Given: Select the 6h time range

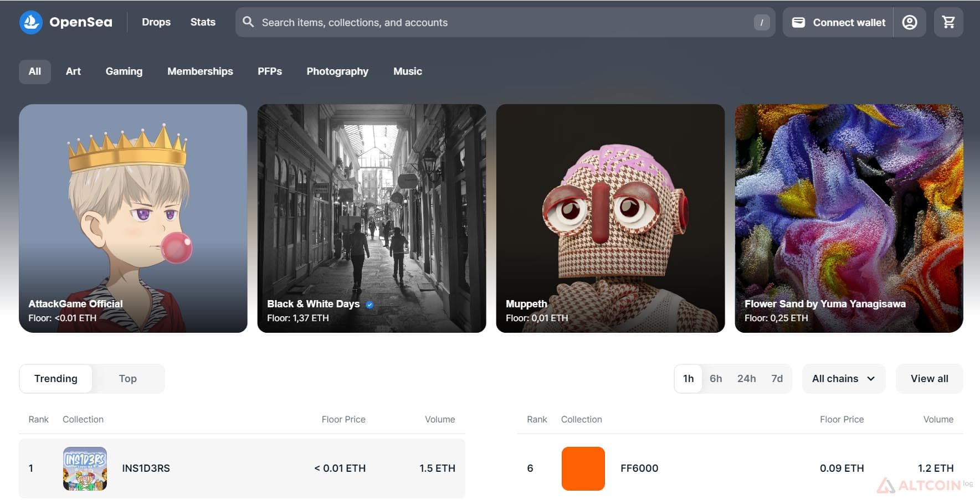Looking at the screenshot, I should 716,379.
